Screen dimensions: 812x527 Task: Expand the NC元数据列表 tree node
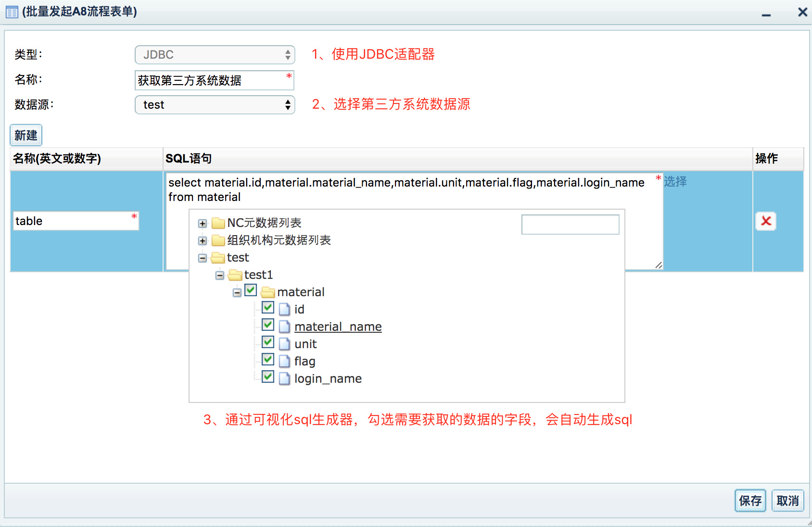(x=203, y=224)
